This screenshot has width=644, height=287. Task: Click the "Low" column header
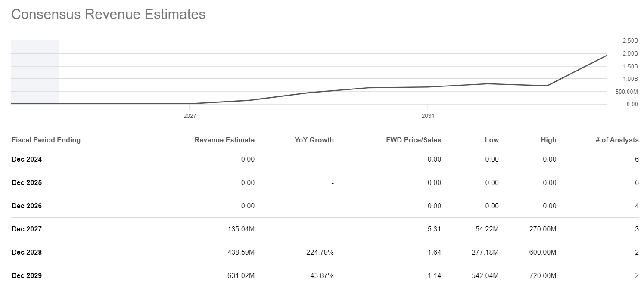(x=492, y=140)
